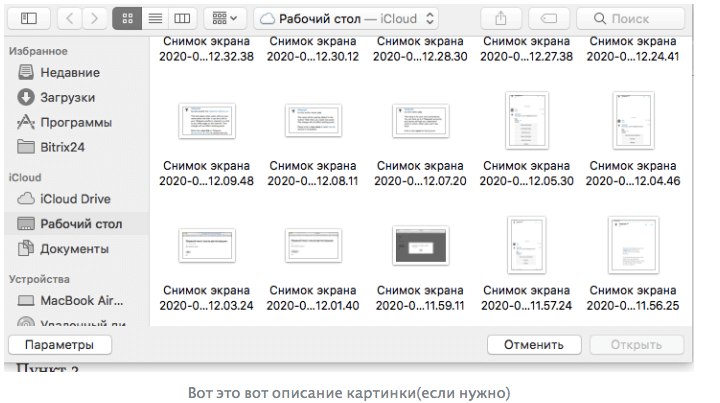
Task: Click the iCloud Drive cloud icon
Action: coord(26,199)
